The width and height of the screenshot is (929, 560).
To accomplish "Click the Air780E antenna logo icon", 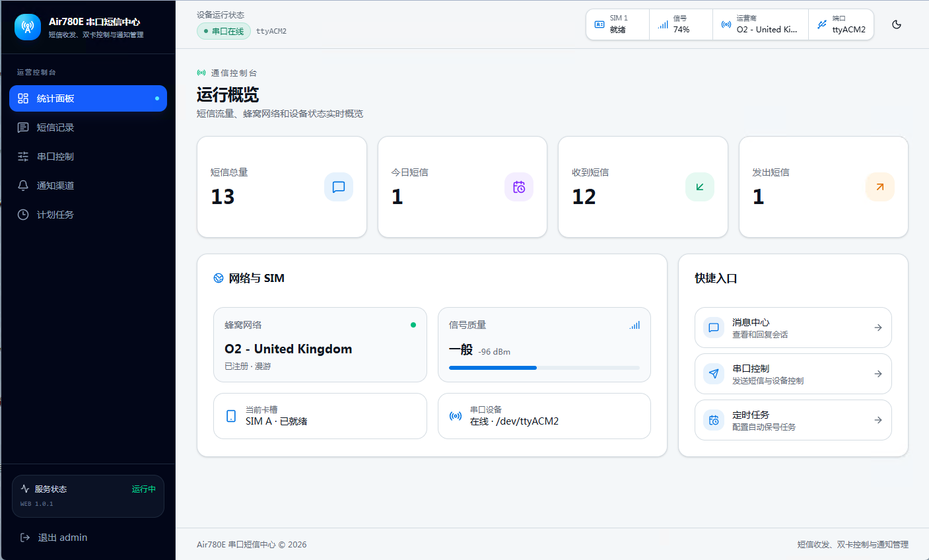I will click(28, 27).
